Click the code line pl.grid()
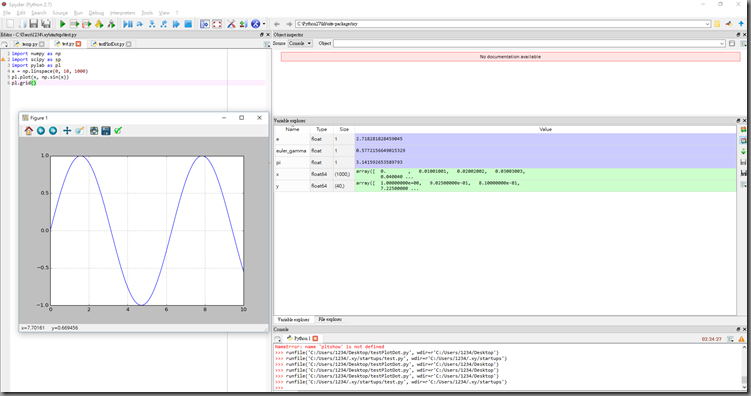The image size is (751, 396). coord(24,83)
